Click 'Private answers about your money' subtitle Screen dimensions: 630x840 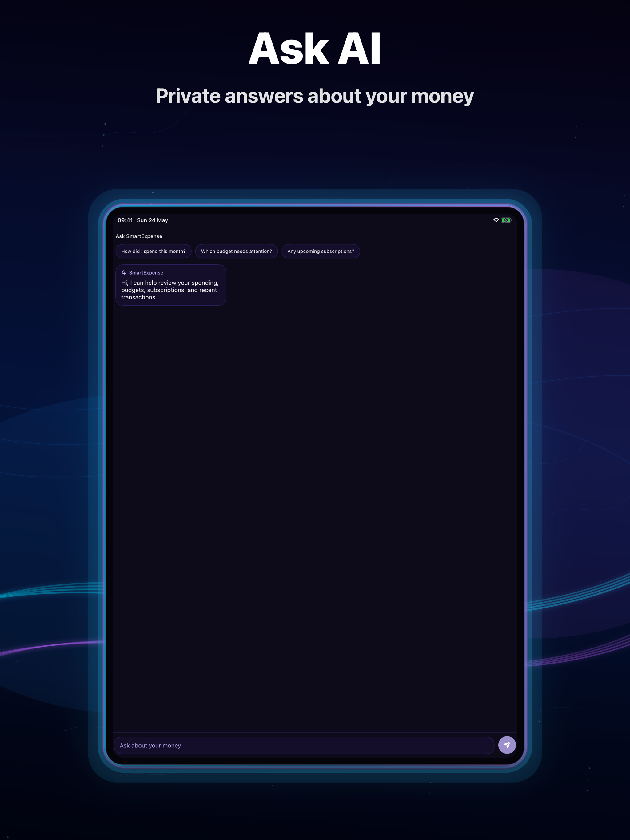(315, 96)
